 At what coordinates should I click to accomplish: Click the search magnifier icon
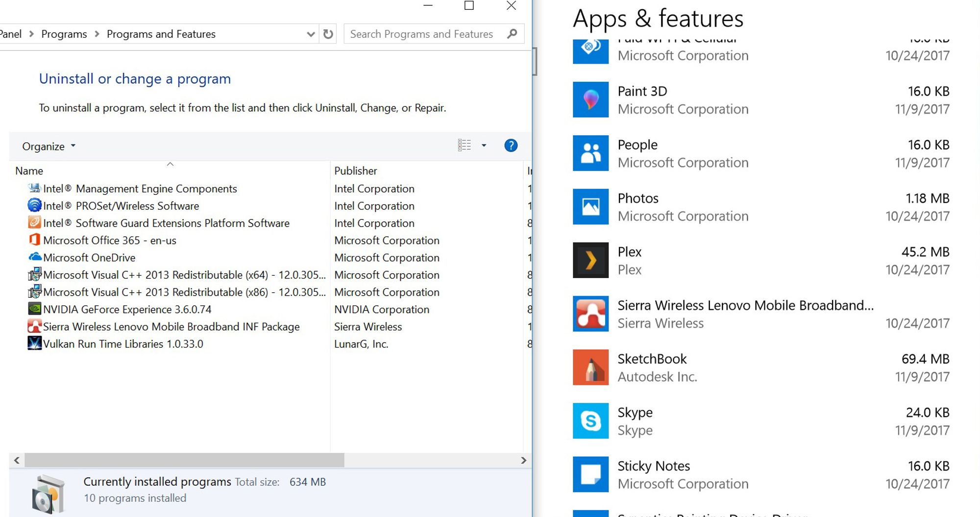pyautogui.click(x=512, y=34)
